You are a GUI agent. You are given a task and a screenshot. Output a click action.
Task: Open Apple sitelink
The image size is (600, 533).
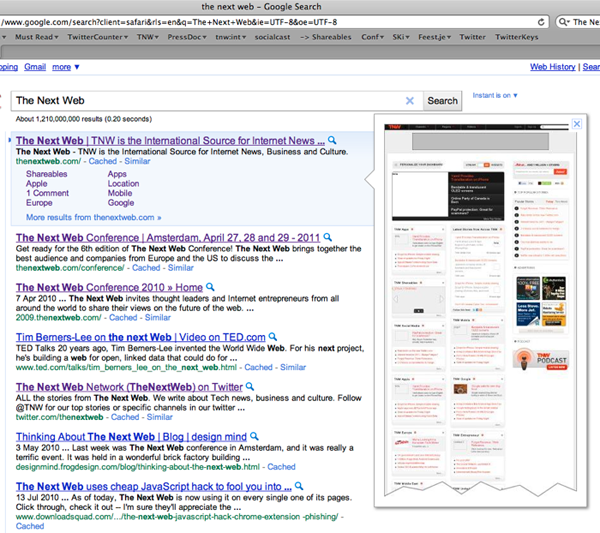(37, 184)
